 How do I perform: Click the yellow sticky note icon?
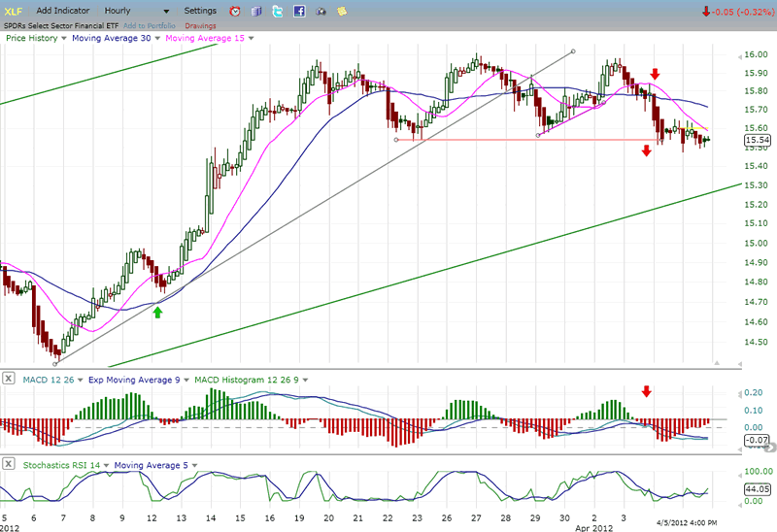[x=342, y=11]
